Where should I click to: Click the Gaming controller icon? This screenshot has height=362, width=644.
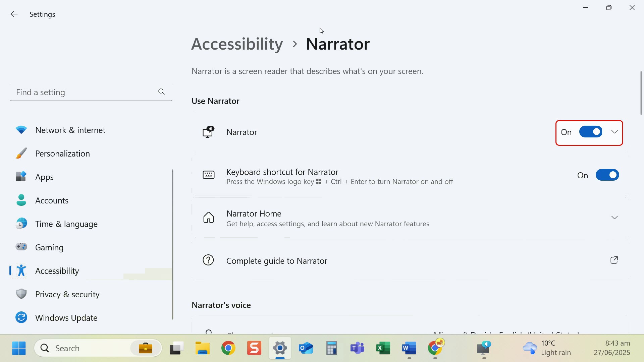pos(21,247)
